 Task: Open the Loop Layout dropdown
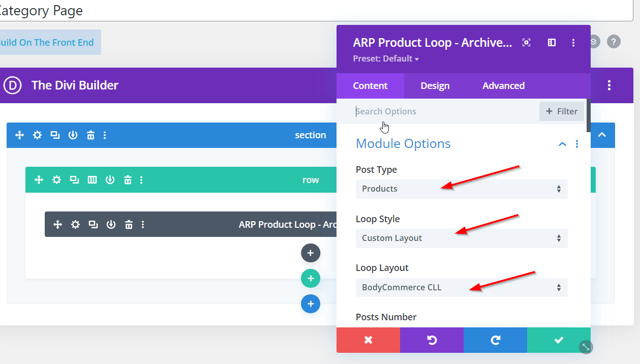[x=461, y=287]
